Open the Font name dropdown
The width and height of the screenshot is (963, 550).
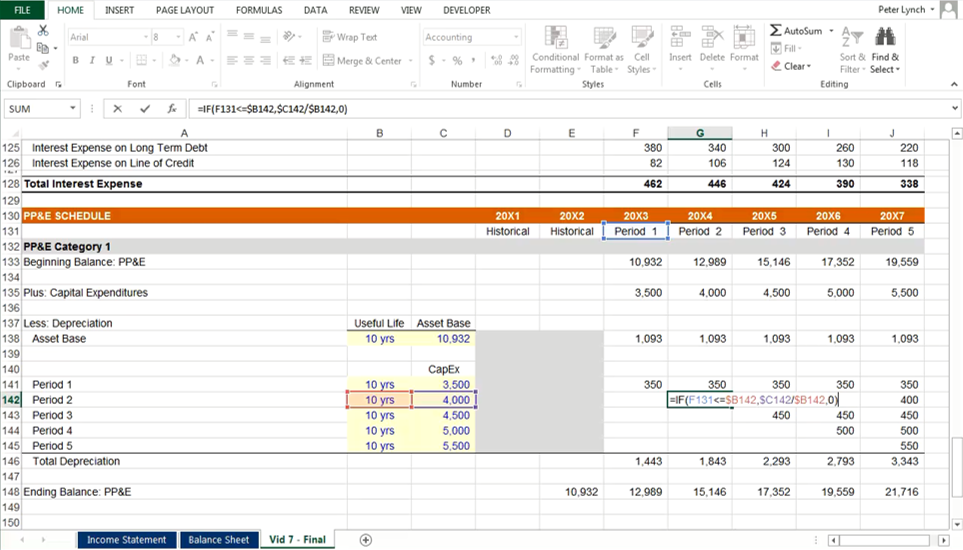146,37
